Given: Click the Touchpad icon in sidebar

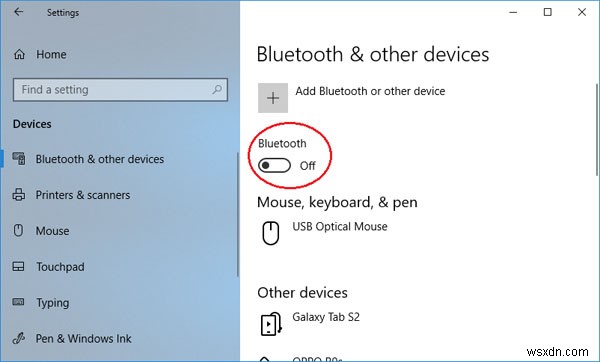Looking at the screenshot, I should pyautogui.click(x=18, y=266).
